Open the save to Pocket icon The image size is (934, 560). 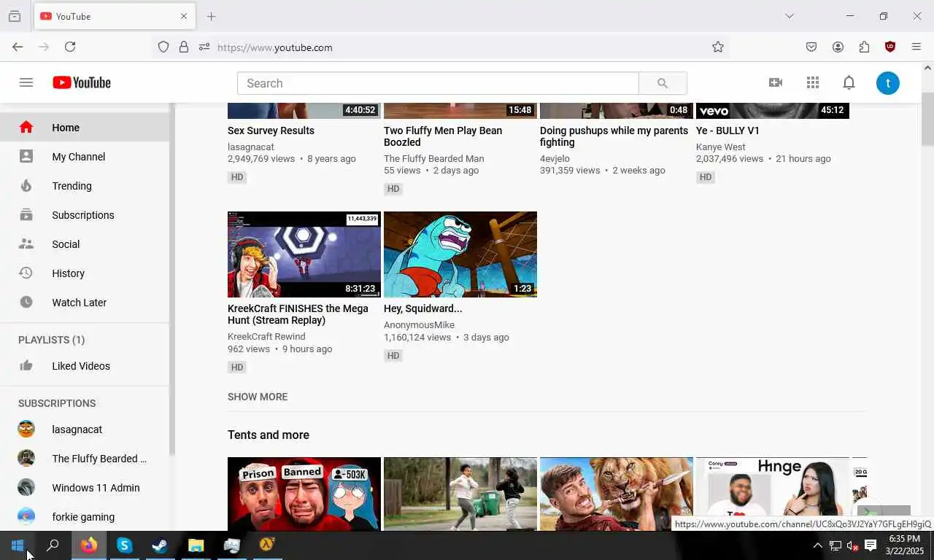tap(811, 47)
